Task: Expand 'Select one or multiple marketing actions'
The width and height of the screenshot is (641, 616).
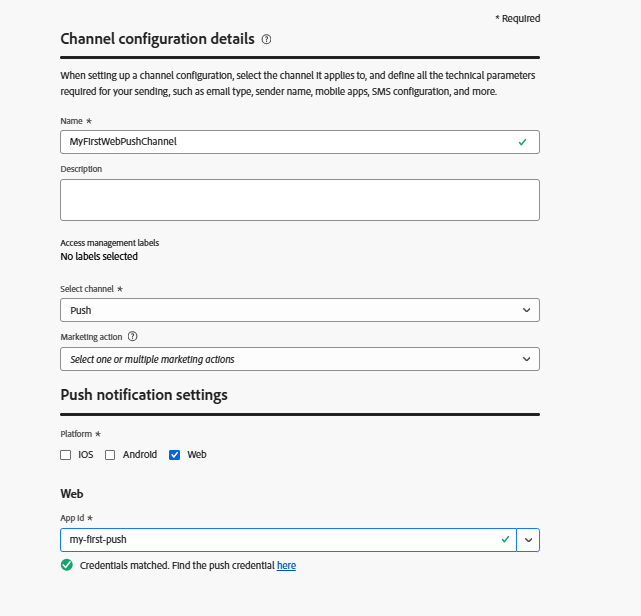Action: [x=290, y=359]
